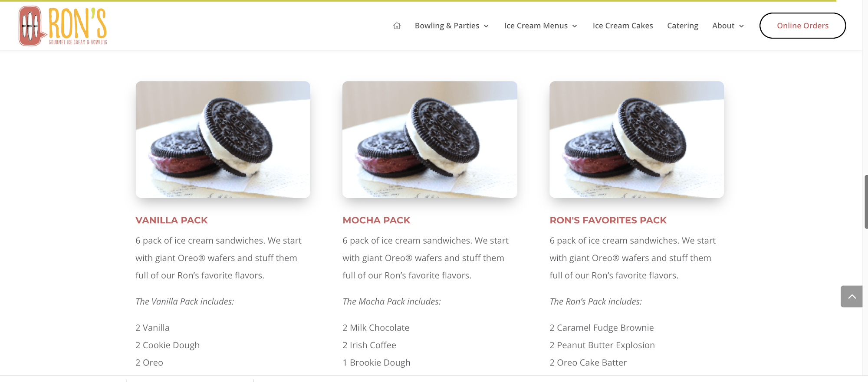This screenshot has height=382, width=868.
Task: Open the Ice Cream Cakes page
Action: [623, 26]
